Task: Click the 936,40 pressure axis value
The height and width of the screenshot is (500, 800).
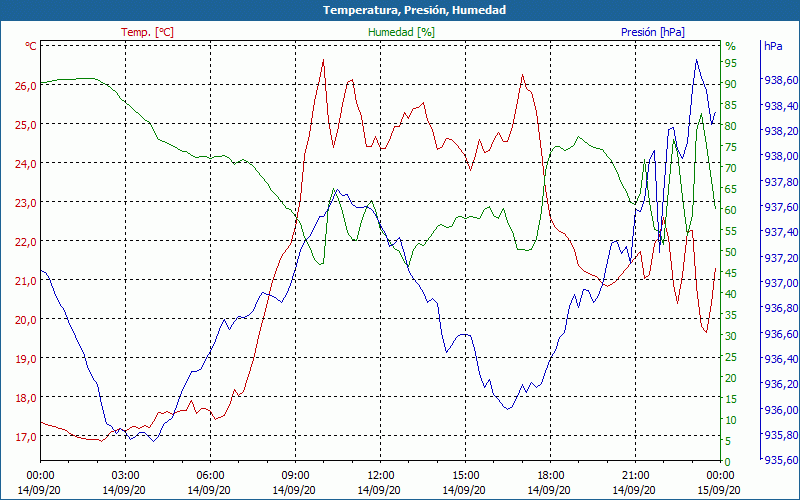Action: tap(781, 359)
